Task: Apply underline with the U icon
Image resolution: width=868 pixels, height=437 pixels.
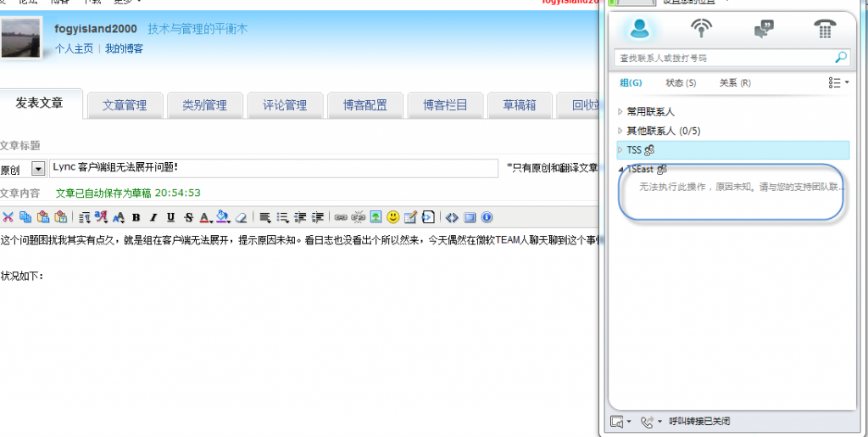Action: (170, 217)
